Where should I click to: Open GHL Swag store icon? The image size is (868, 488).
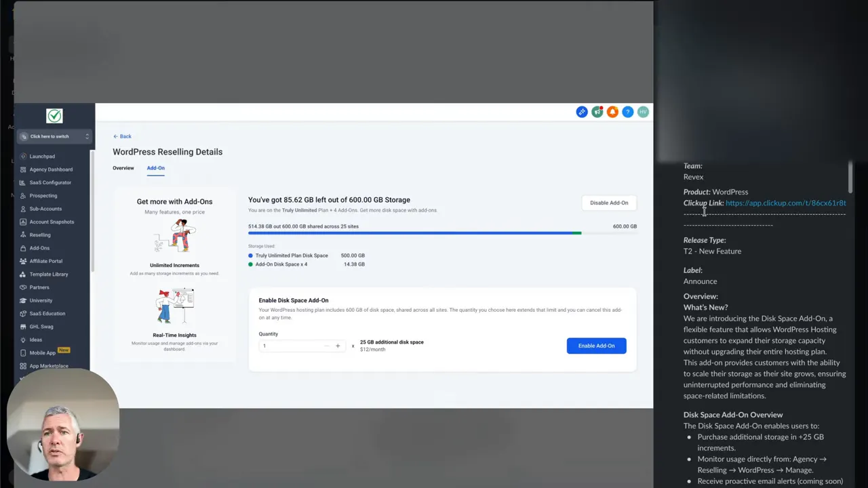(x=23, y=327)
